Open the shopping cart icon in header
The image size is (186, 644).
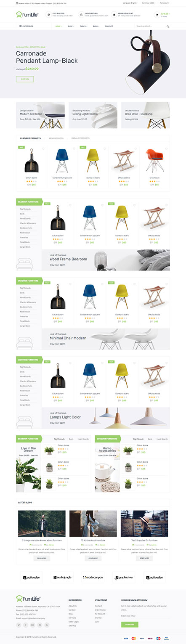point(157,14)
